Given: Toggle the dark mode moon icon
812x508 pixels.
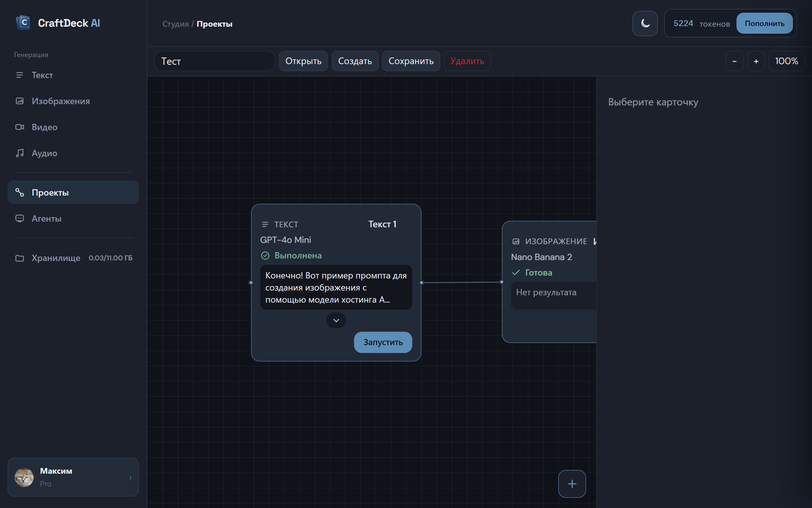Looking at the screenshot, I should pos(645,23).
